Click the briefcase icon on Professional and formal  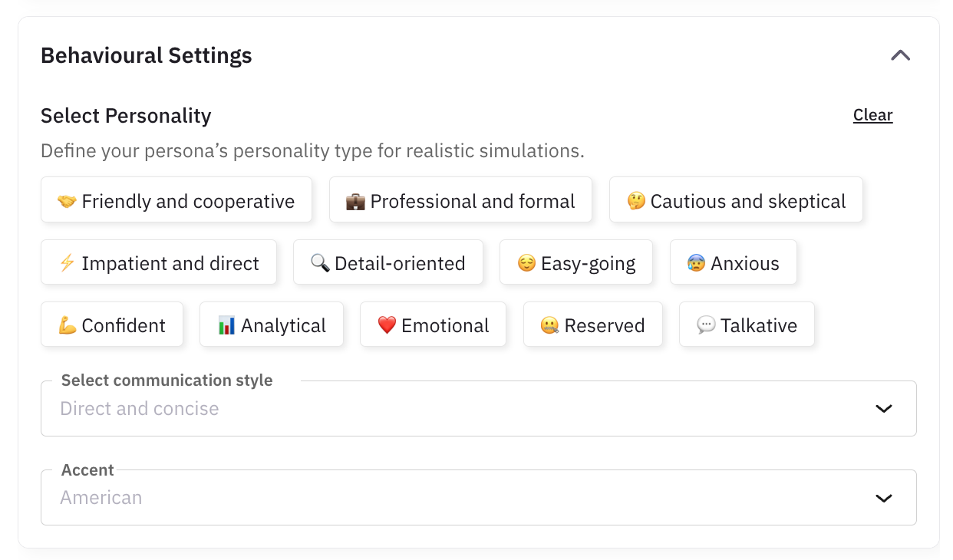pyautogui.click(x=354, y=200)
